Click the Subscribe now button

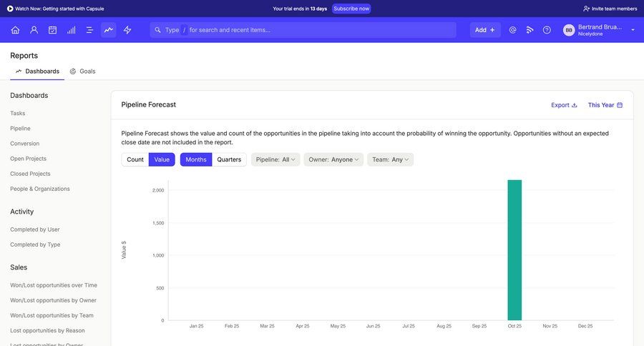click(351, 9)
